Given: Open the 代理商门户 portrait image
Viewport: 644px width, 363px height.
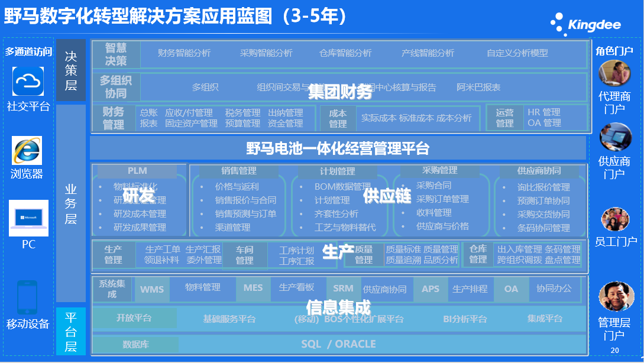Looking at the screenshot, I should (614, 74).
